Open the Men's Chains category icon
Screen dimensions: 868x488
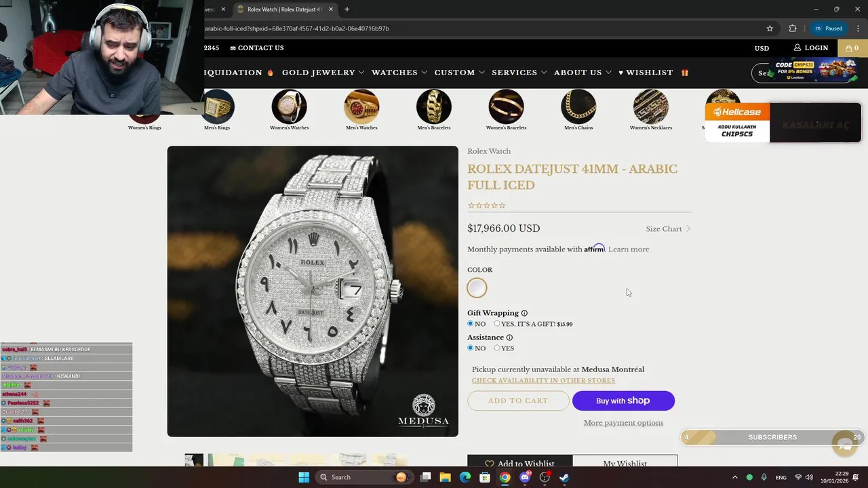pyautogui.click(x=578, y=107)
